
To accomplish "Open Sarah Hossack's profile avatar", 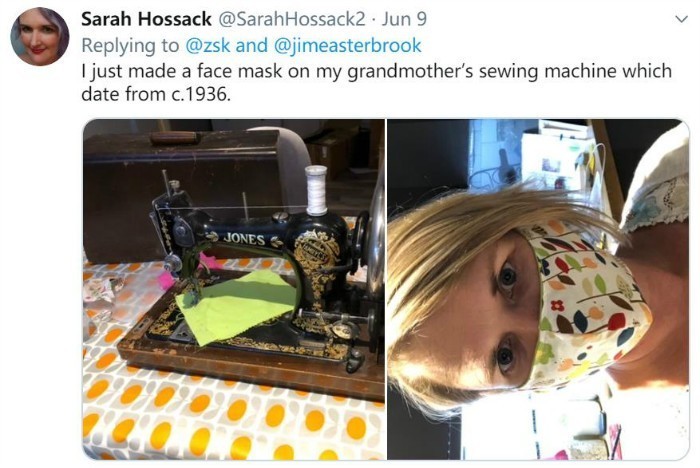I will pyautogui.click(x=40, y=37).
